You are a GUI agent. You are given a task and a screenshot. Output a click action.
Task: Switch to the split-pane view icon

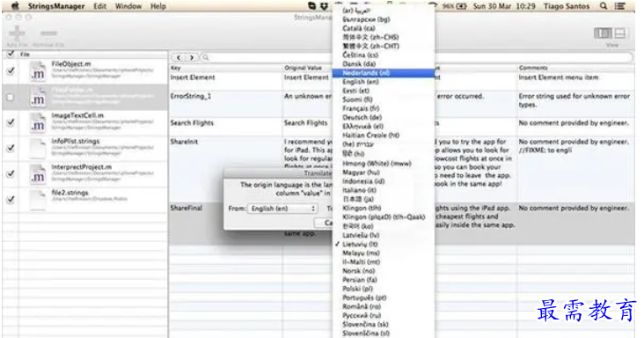coord(619,33)
